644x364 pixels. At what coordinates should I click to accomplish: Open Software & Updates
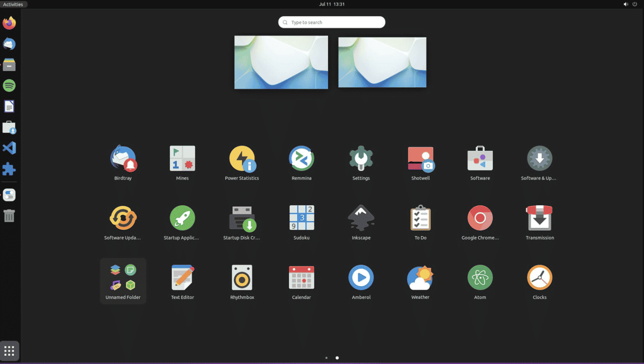pos(539,163)
